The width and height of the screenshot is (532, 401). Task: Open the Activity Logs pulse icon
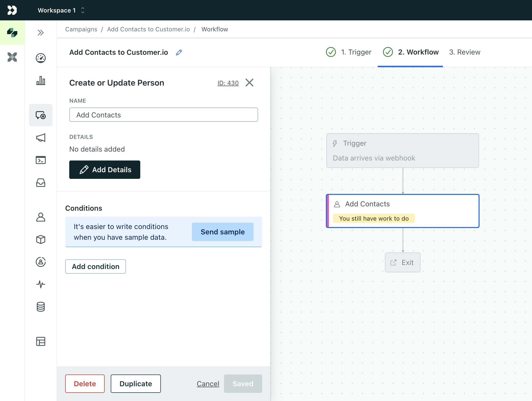41,284
